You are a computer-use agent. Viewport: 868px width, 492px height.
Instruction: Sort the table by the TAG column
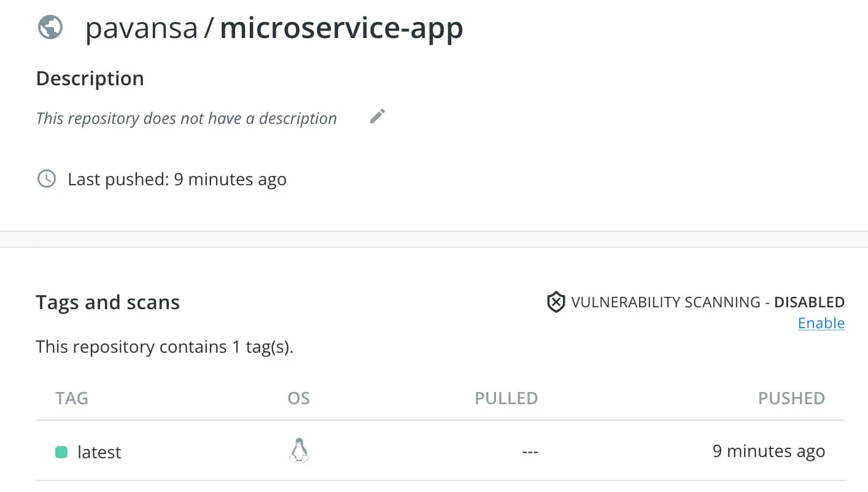pyautogui.click(x=72, y=398)
